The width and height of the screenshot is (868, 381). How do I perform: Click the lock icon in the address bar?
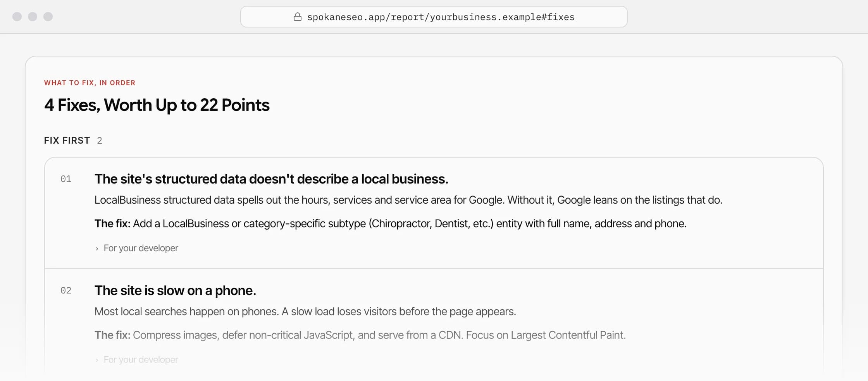click(298, 17)
